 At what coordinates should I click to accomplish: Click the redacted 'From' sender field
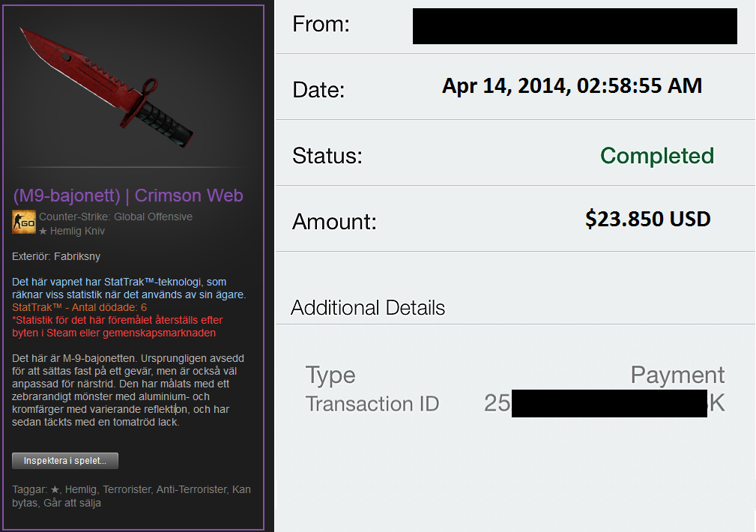pos(575,26)
